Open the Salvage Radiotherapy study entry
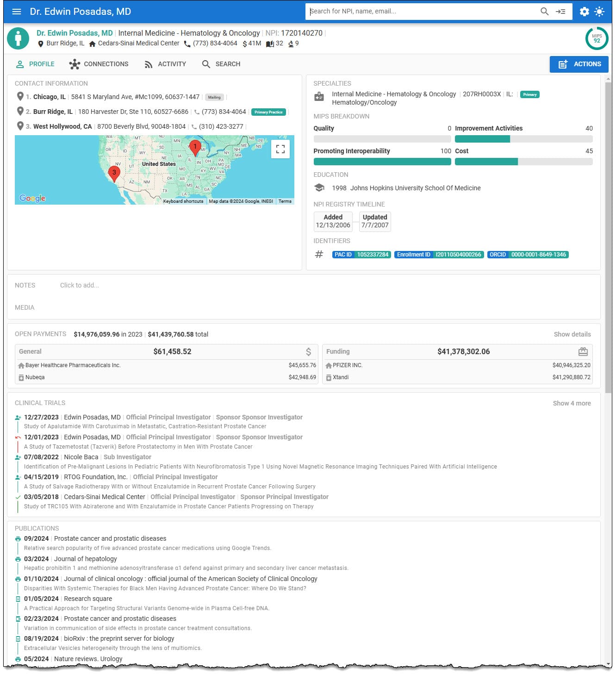Image resolution: width=616 pixels, height=675 pixels. pos(169,487)
